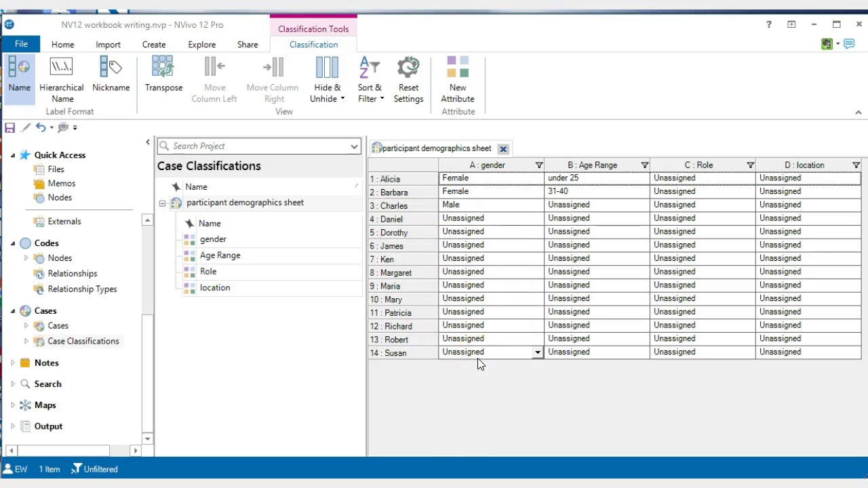The height and width of the screenshot is (488, 868).
Task: Close the participant demographics sheet tab
Action: 503,149
